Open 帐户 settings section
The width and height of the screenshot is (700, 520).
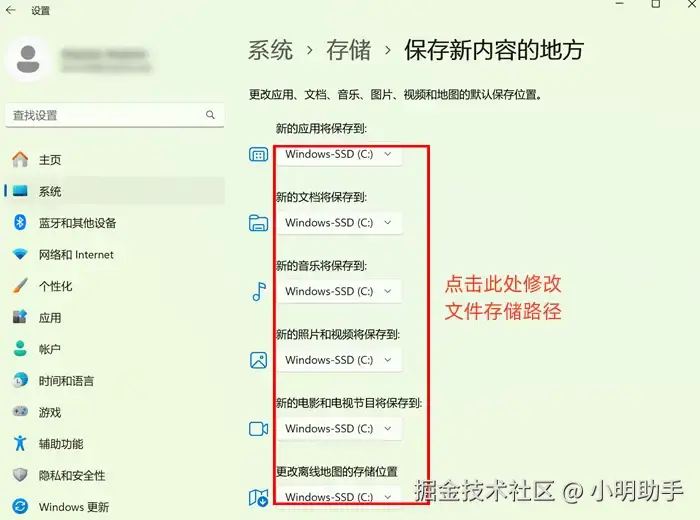click(115, 349)
